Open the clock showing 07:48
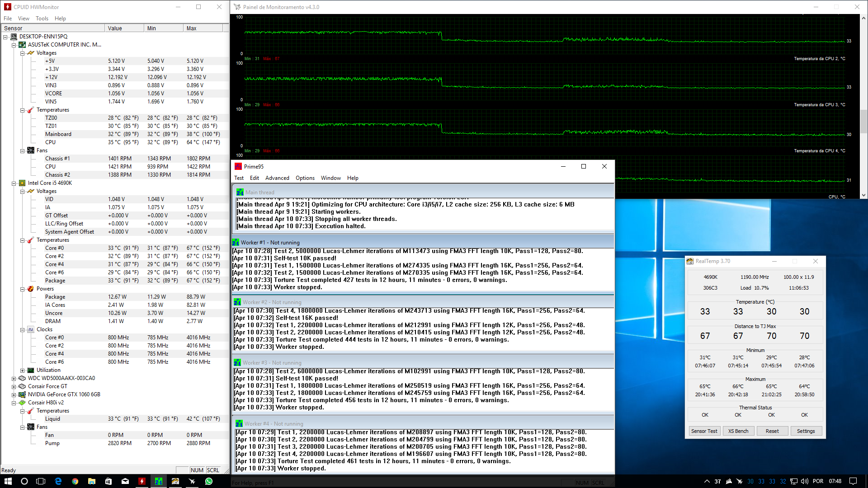 pos(835,481)
